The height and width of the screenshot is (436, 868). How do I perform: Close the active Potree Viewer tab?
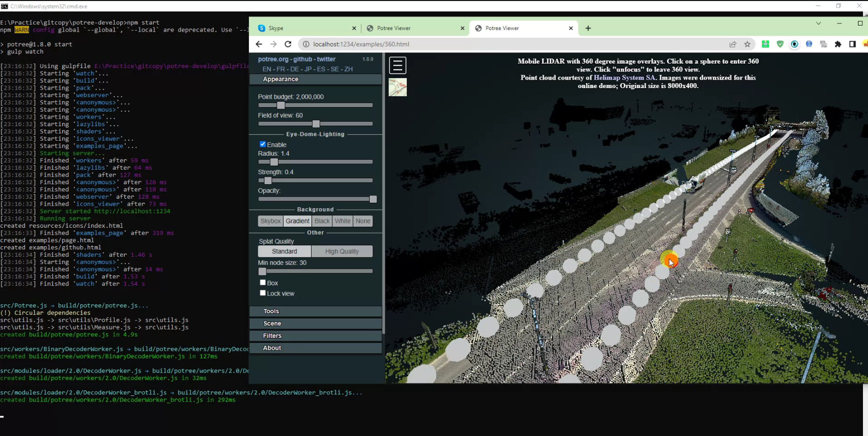570,28
